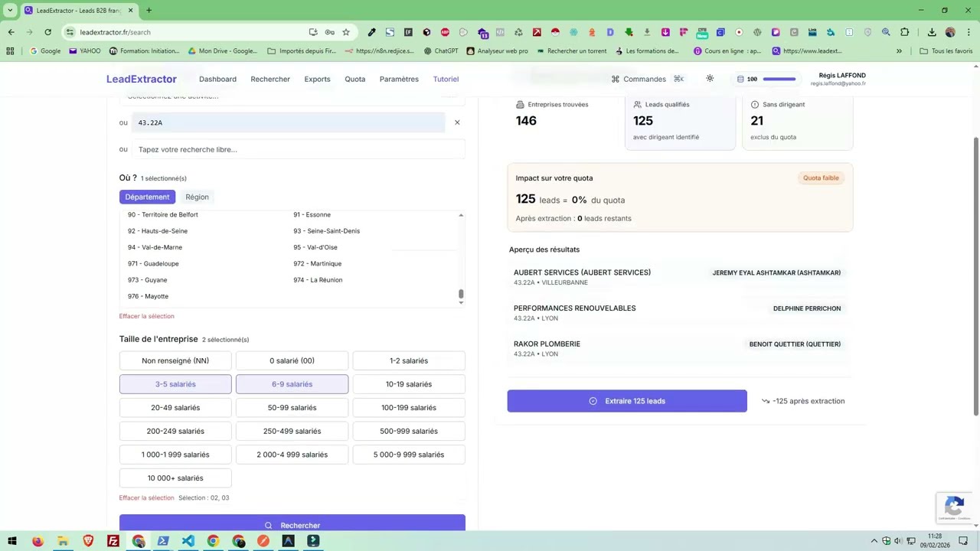Open the Quota nav item

pos(354,79)
